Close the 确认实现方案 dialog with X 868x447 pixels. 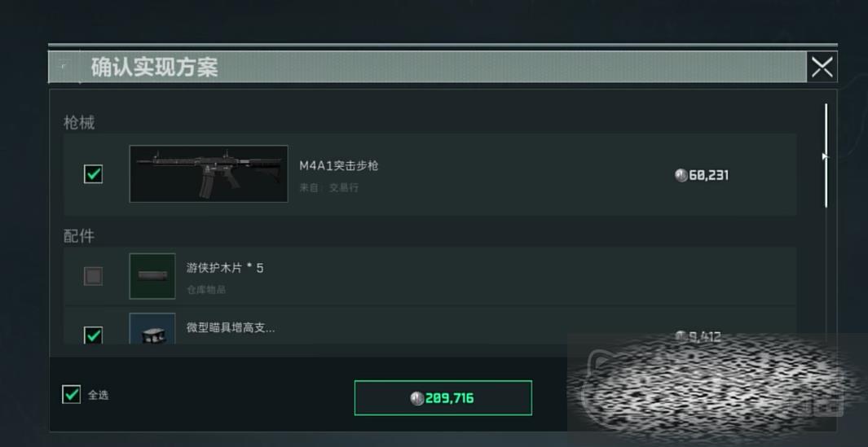pyautogui.click(x=822, y=68)
